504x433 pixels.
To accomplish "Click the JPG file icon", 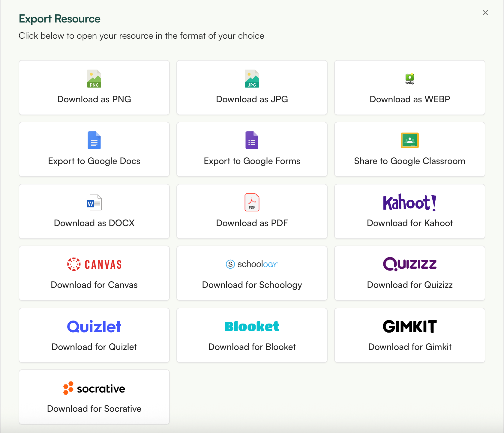I will coord(252,79).
